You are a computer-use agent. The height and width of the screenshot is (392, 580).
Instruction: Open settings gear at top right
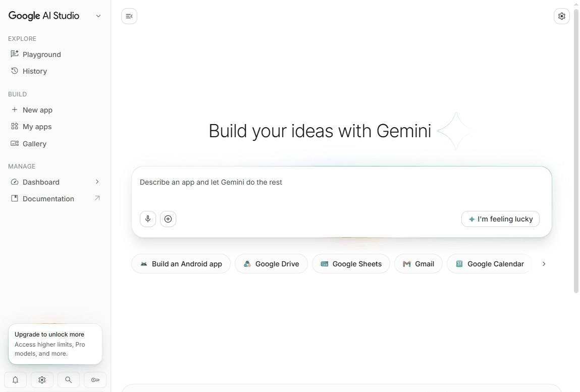pyautogui.click(x=561, y=16)
